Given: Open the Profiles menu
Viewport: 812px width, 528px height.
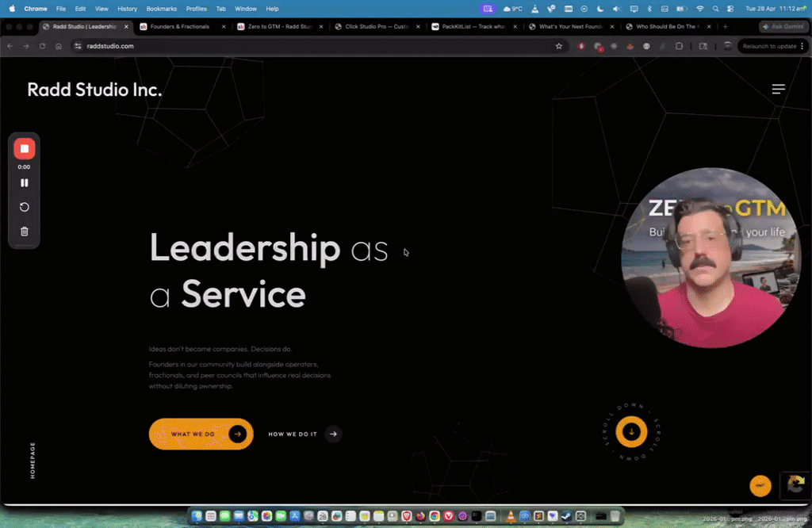Looking at the screenshot, I should 197,9.
